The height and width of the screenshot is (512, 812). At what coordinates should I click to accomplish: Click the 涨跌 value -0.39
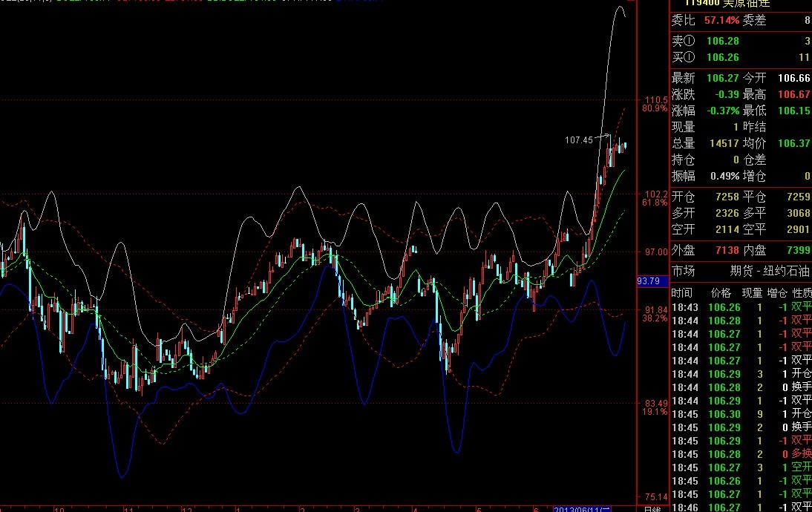(727, 95)
